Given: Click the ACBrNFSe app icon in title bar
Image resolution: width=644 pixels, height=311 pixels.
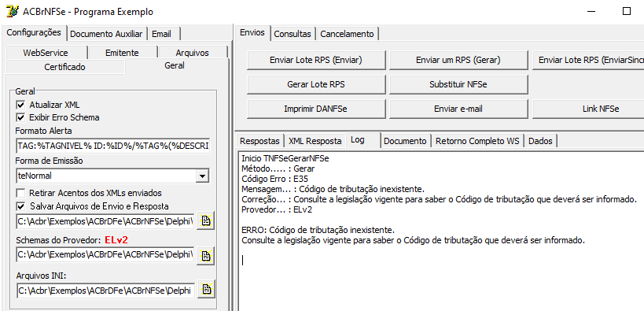Looking at the screenshot, I should 13,11.
